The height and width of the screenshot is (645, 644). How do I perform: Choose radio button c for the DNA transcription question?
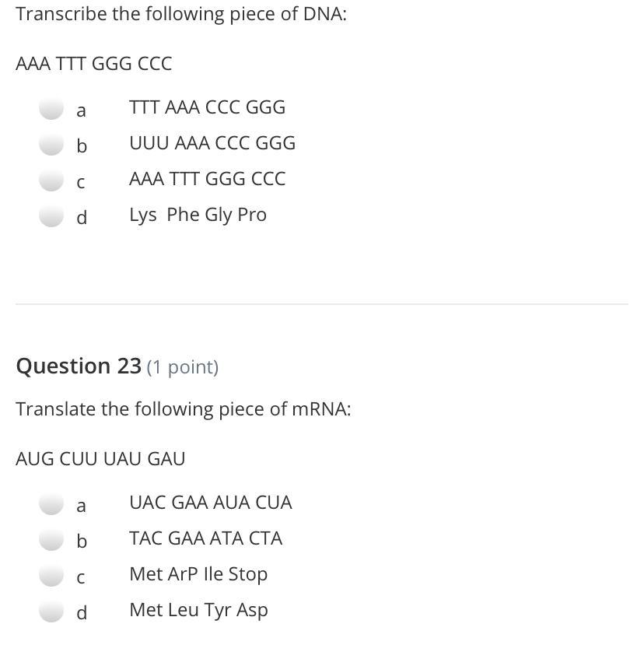[51, 181]
